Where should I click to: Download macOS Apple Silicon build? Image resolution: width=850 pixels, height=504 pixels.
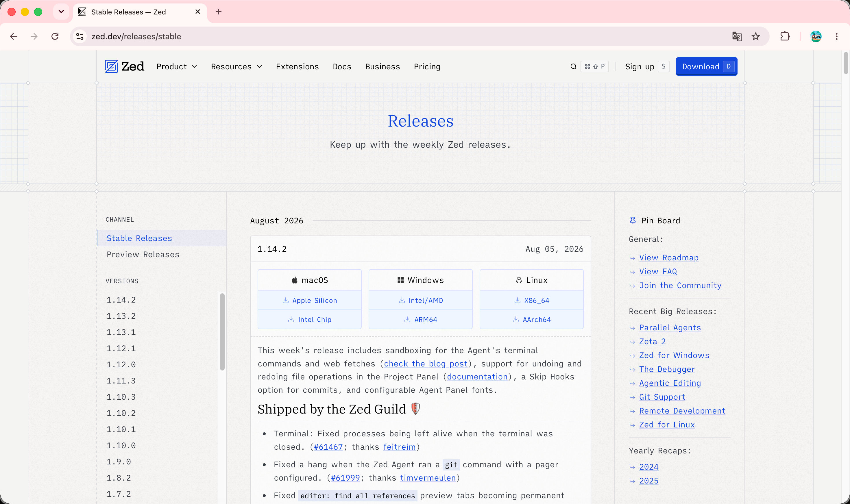coord(309,300)
